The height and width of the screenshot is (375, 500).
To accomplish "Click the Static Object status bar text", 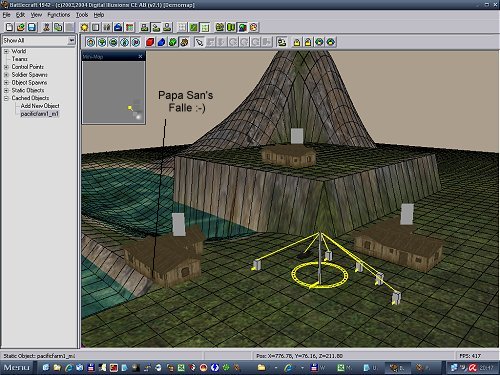I will 39,356.
